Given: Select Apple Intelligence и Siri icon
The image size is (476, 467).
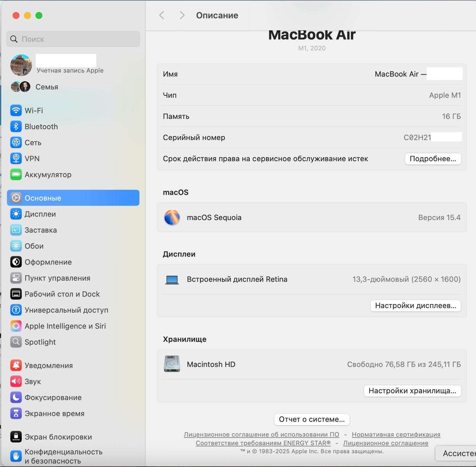Looking at the screenshot, I should [16, 326].
